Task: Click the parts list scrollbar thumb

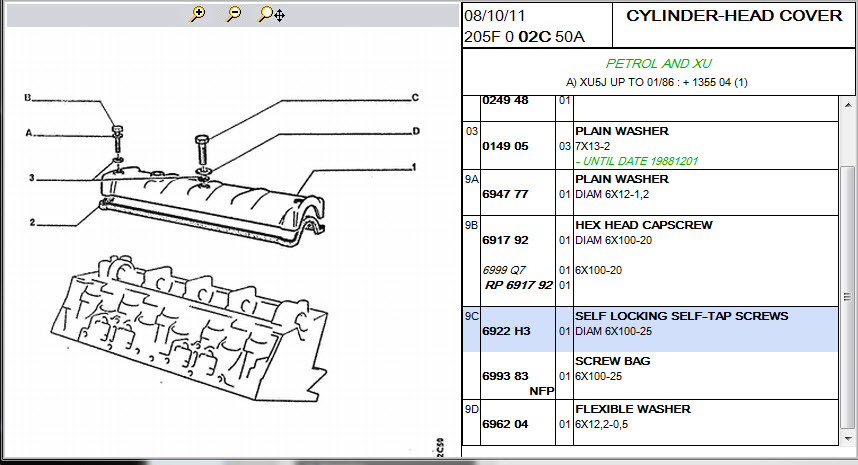Action: 848,297
